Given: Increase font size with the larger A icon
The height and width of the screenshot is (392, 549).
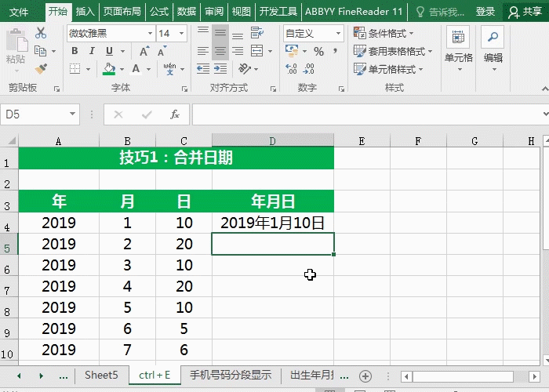Looking at the screenshot, I should click(x=145, y=52).
